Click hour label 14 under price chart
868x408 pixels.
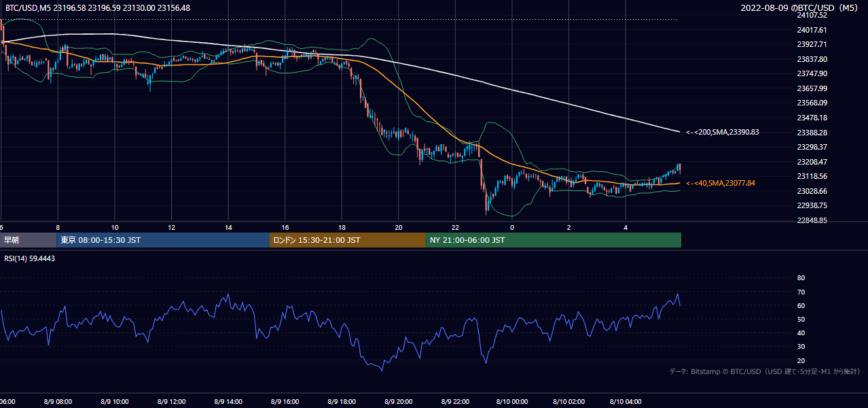pyautogui.click(x=229, y=227)
